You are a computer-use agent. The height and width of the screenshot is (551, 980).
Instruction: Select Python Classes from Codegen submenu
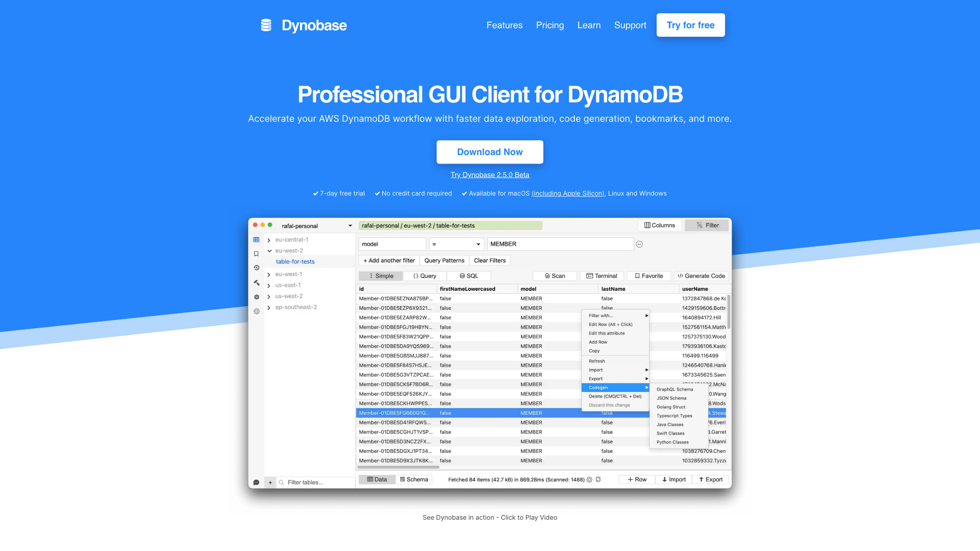pyautogui.click(x=673, y=442)
